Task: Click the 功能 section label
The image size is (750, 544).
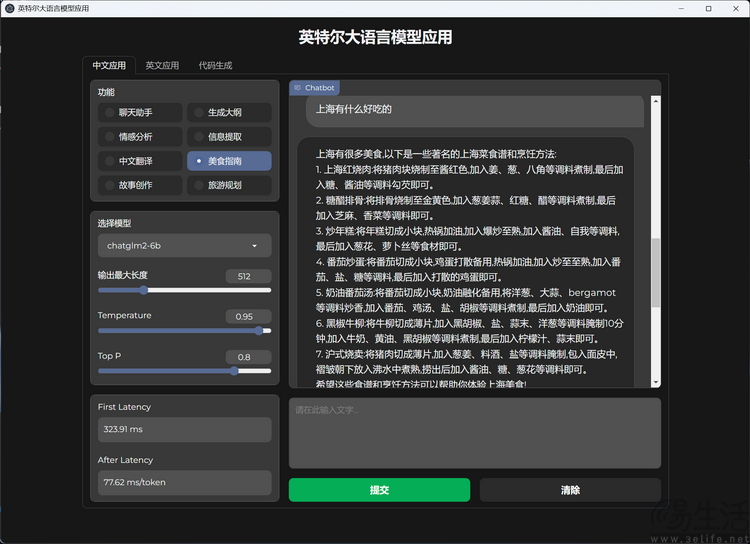Action: (106, 92)
